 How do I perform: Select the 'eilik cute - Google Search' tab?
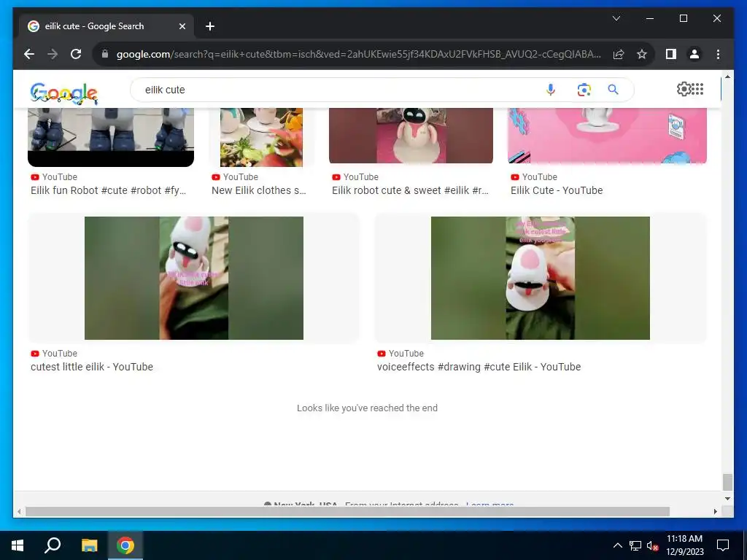pyautogui.click(x=107, y=26)
